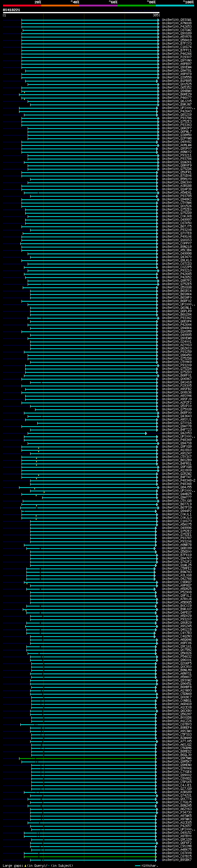Select the hit label UniRef100_B4FRG1
Viewport: 197px width, 868px height.
click(177, 463)
